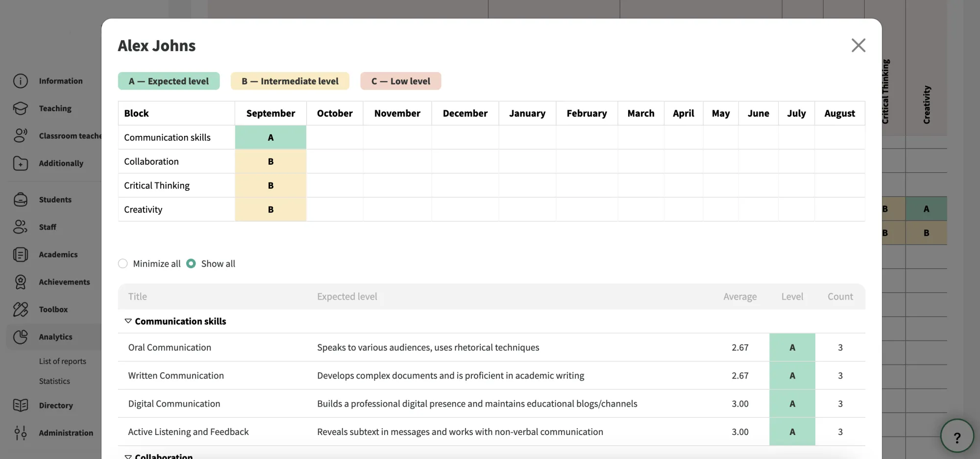Open Administration sliders icon
This screenshot has width=980, height=459.
(21, 433)
